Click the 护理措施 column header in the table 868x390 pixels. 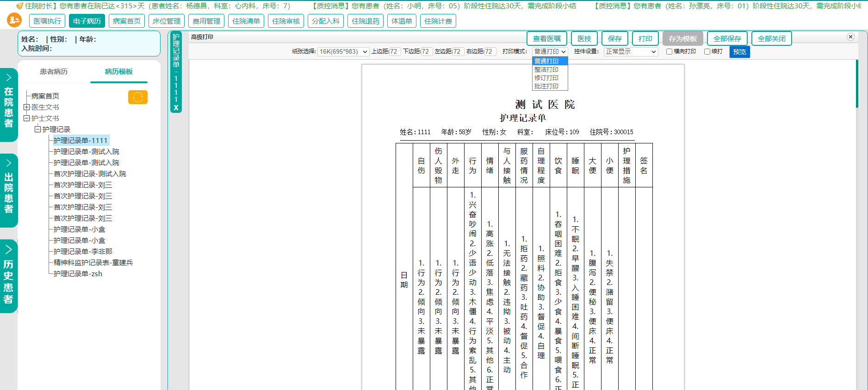click(627, 166)
